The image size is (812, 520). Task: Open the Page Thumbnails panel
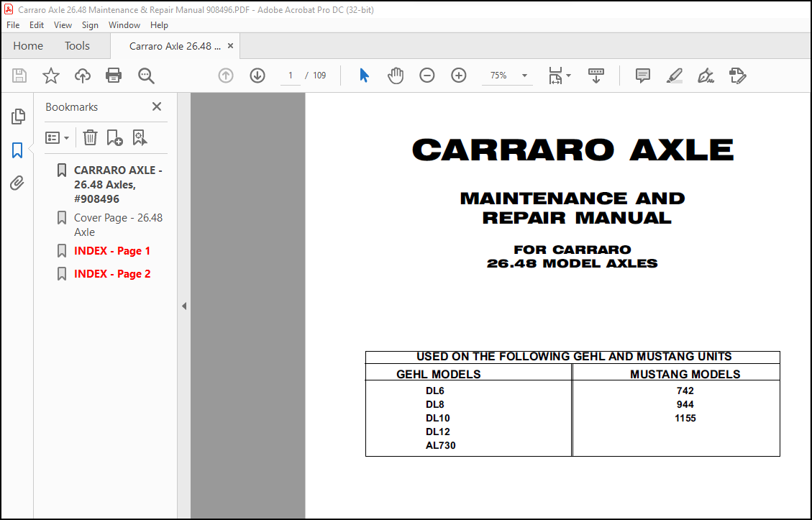pyautogui.click(x=17, y=117)
